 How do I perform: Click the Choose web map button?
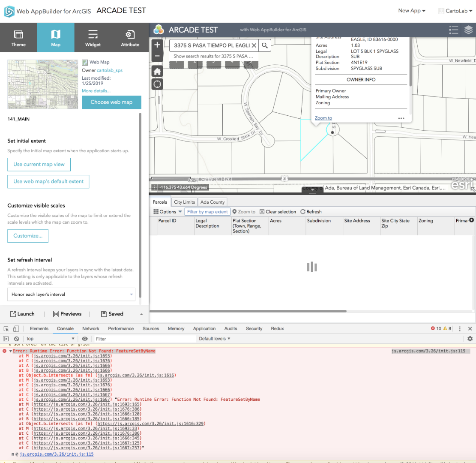click(x=111, y=102)
